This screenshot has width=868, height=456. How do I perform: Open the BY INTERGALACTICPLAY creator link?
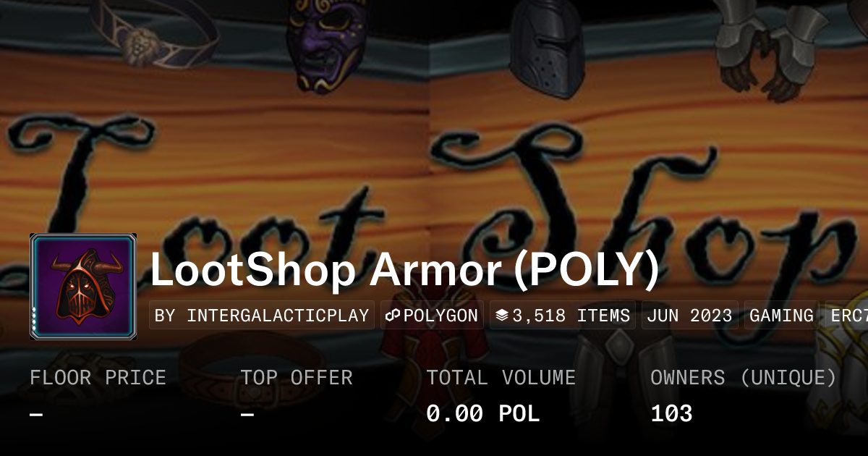[262, 316]
